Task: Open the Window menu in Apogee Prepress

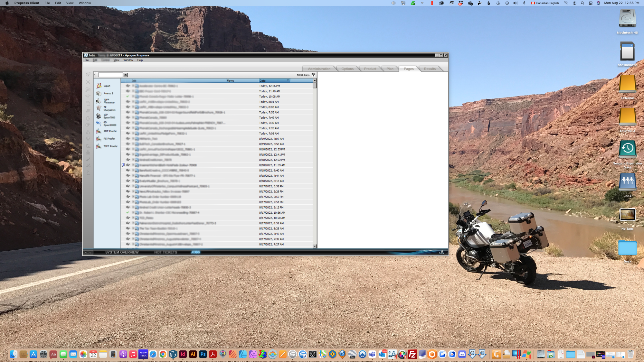Action: (128, 60)
